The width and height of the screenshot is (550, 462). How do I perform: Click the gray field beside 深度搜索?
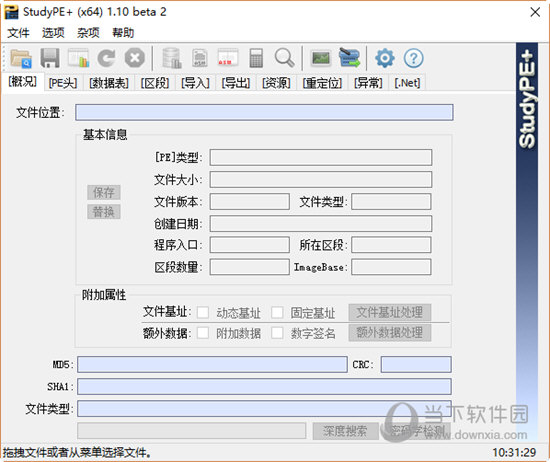point(192,431)
